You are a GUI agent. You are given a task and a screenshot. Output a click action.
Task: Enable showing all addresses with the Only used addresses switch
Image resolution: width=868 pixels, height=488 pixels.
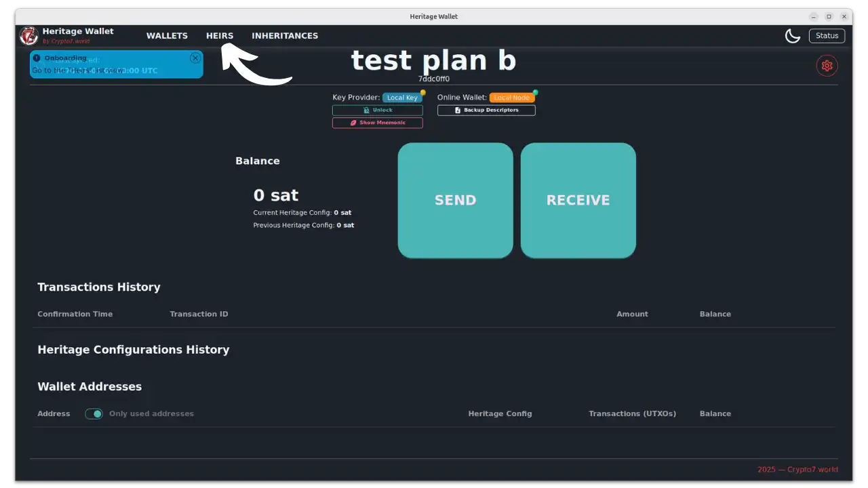[x=94, y=413]
